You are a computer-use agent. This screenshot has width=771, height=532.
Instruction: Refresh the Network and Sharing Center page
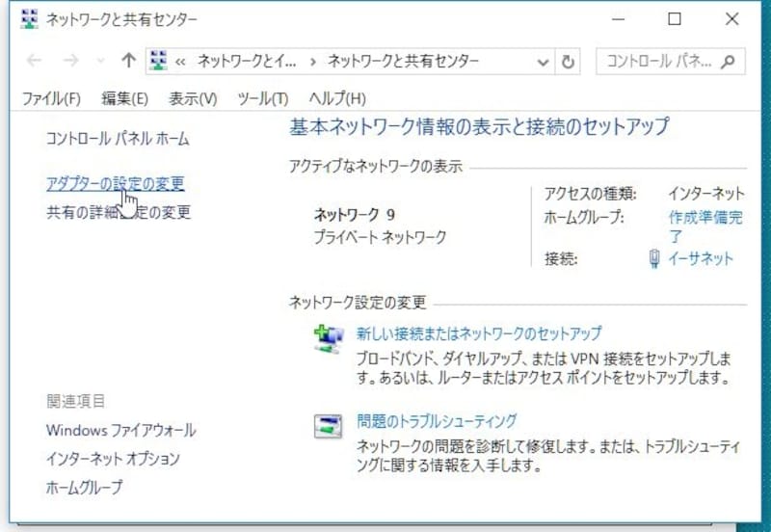click(568, 62)
